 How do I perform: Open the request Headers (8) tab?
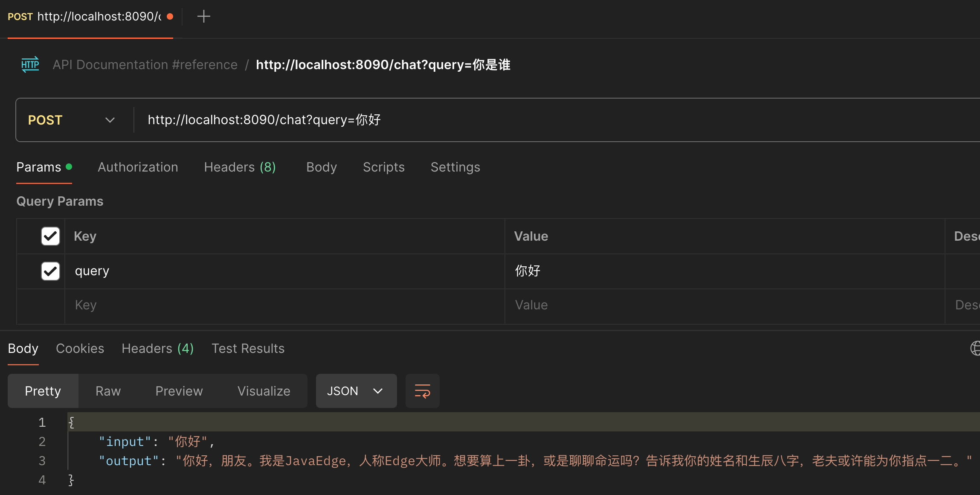tap(240, 167)
